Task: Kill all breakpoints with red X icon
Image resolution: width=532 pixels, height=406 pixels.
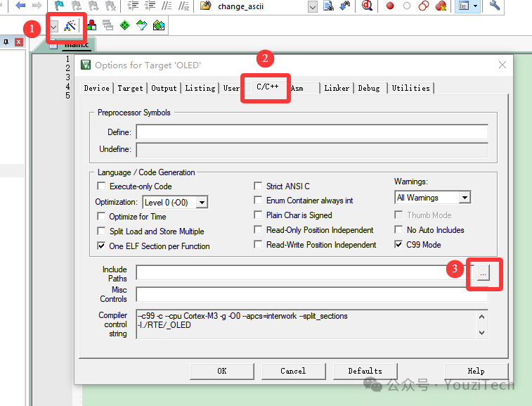Action: point(441,6)
